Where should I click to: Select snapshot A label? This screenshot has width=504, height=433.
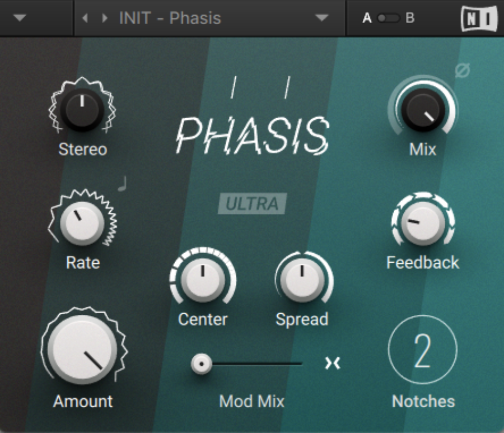[367, 17]
